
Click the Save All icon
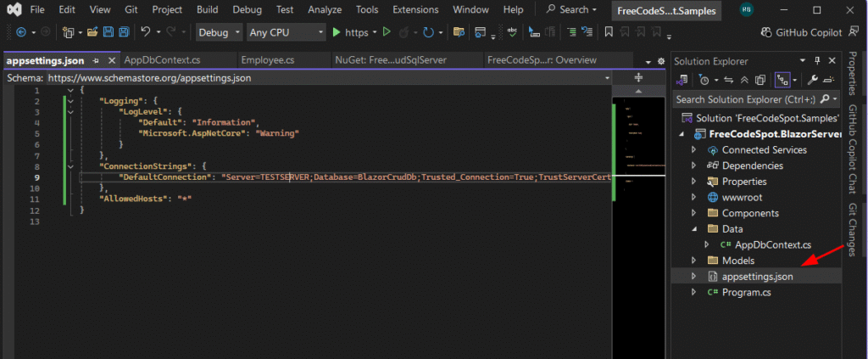coord(124,32)
